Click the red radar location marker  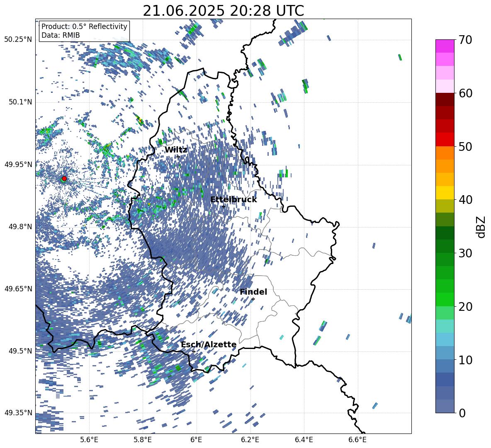coord(64,179)
